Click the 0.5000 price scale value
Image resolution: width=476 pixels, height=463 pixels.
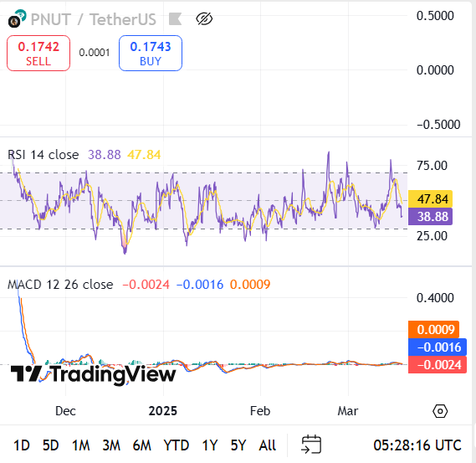435,16
